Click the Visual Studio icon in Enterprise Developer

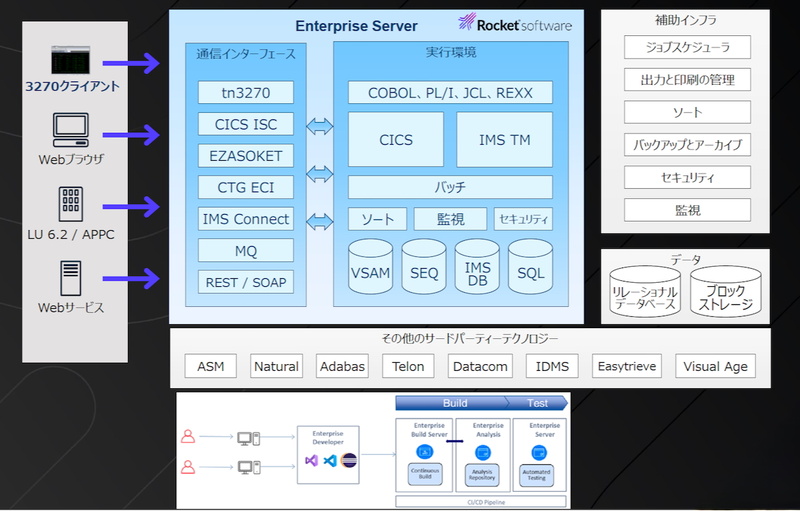(x=311, y=461)
